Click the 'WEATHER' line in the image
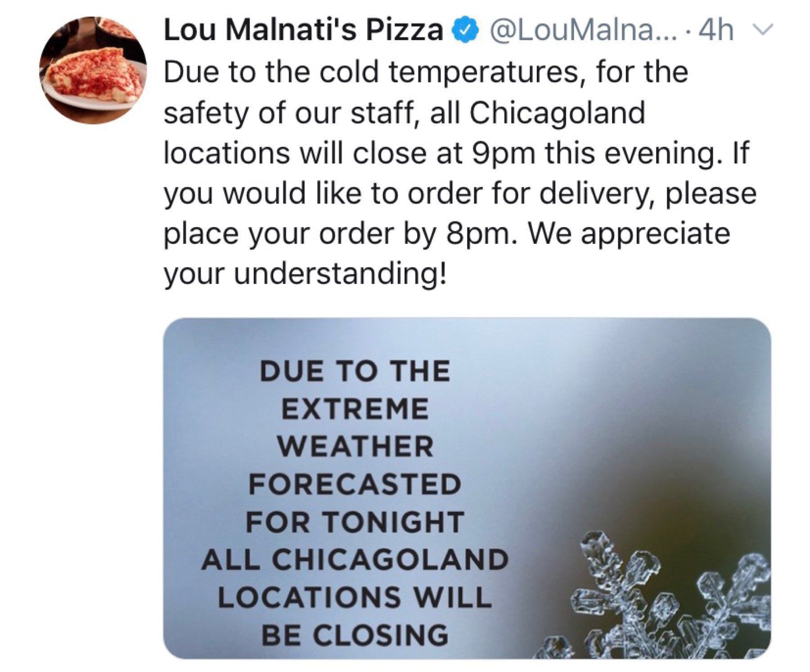 355,447
